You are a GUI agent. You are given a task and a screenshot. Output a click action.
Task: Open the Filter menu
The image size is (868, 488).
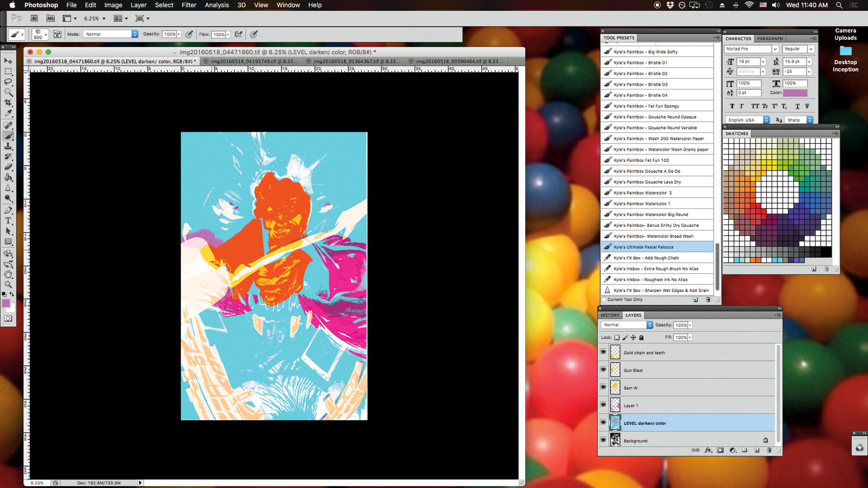coord(189,5)
